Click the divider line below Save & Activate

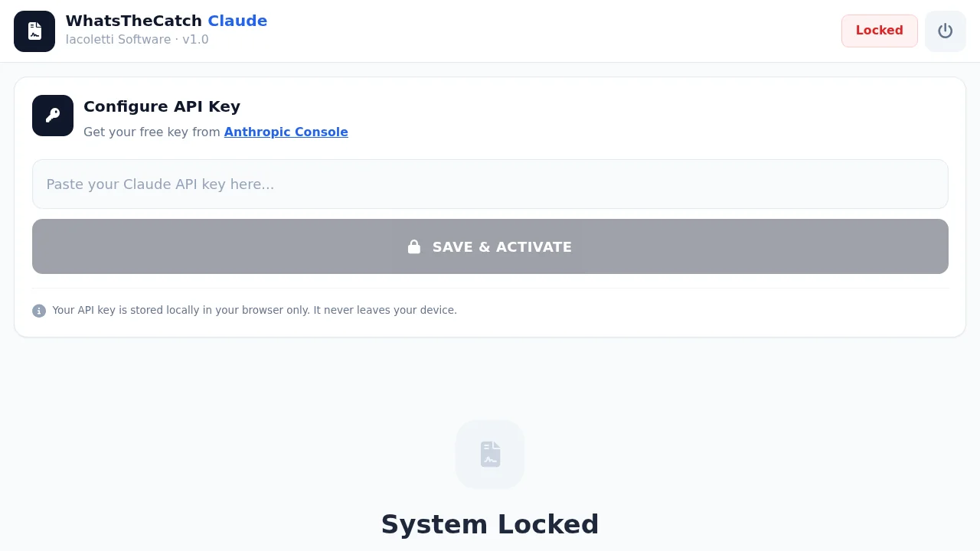[490, 289]
